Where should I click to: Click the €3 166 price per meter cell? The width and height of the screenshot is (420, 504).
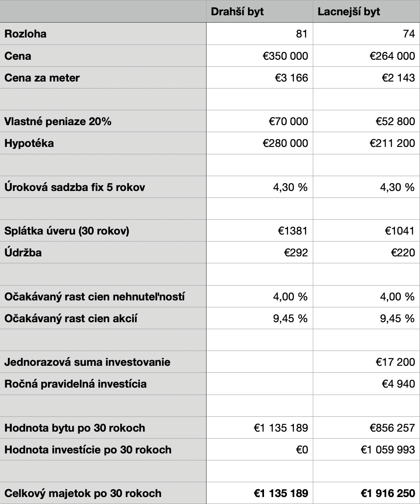pos(259,78)
